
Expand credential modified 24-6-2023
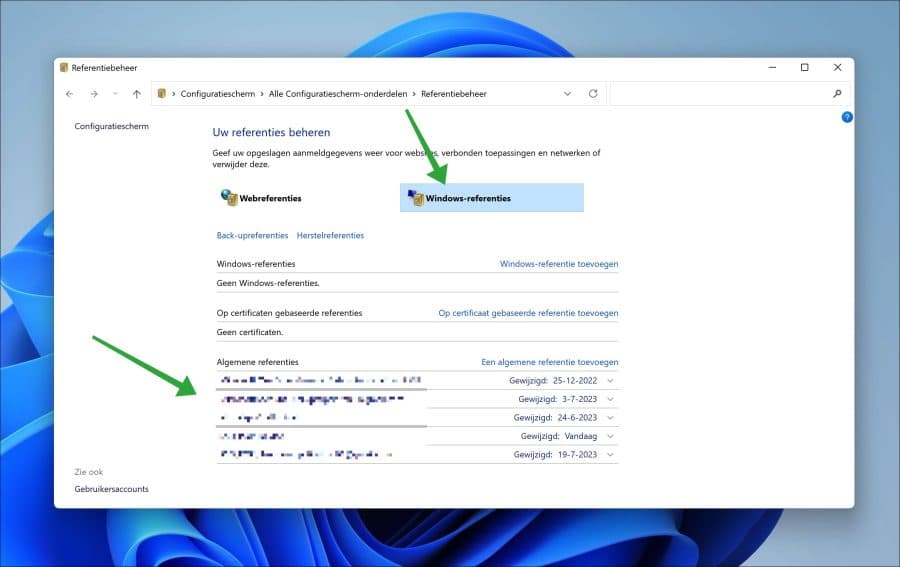(610, 417)
